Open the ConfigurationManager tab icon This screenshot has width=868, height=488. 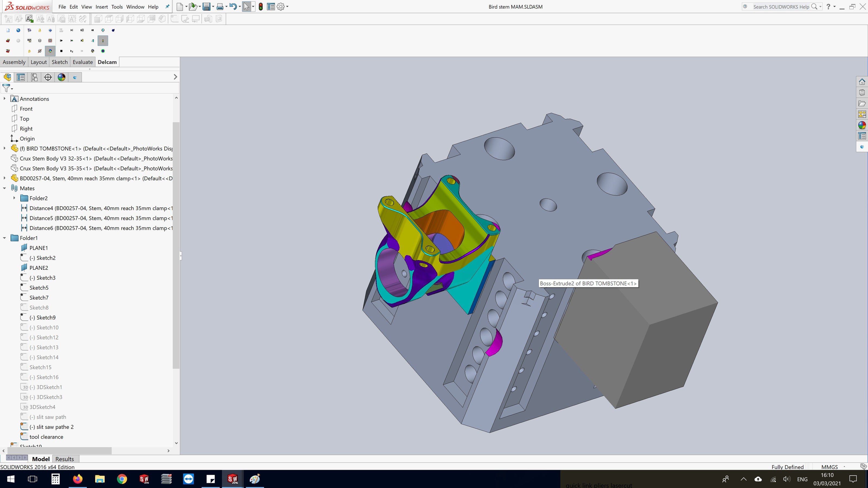pyautogui.click(x=34, y=77)
